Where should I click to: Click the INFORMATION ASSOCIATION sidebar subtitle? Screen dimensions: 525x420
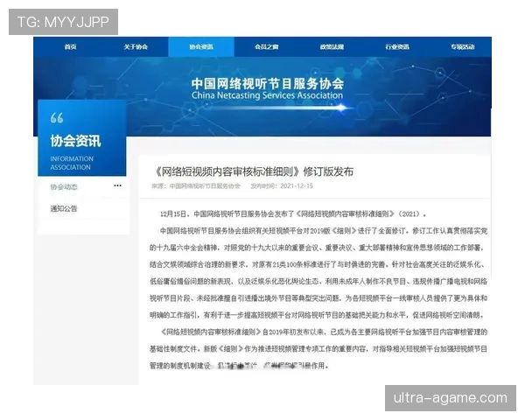pyautogui.click(x=72, y=163)
